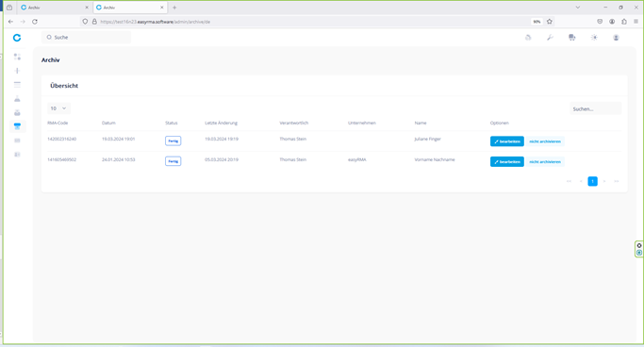Select the second Archiv browser tab
This screenshot has height=347, width=644.
(x=130, y=8)
